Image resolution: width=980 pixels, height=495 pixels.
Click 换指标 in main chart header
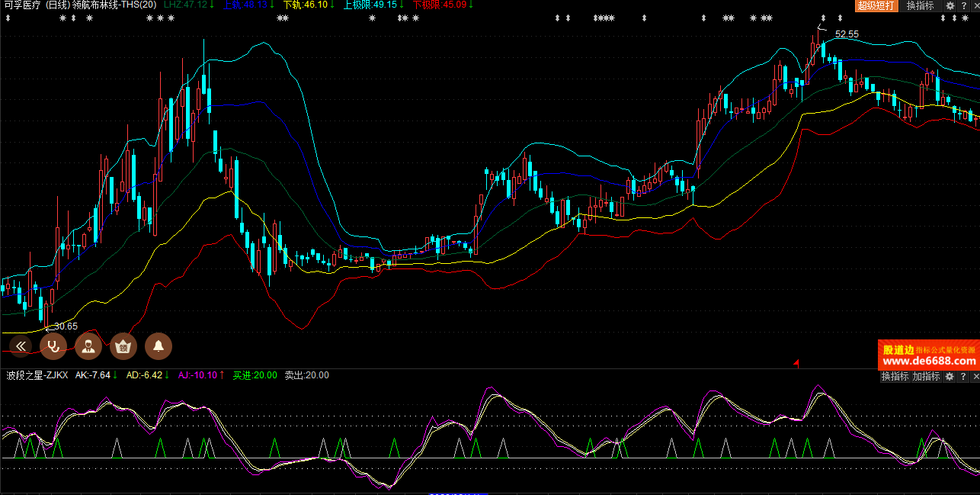pyautogui.click(x=921, y=5)
